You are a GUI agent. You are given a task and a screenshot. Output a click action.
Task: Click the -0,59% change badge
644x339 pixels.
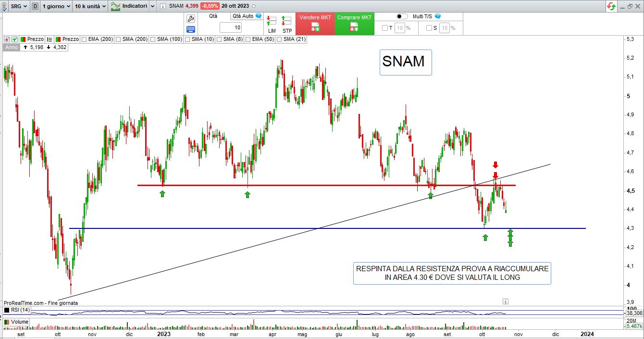click(210, 6)
